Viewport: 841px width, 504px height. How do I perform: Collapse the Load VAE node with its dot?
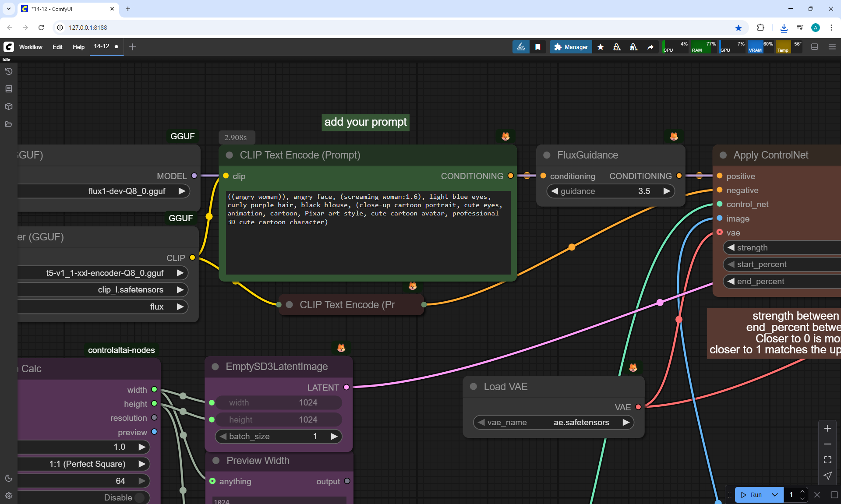click(x=474, y=387)
